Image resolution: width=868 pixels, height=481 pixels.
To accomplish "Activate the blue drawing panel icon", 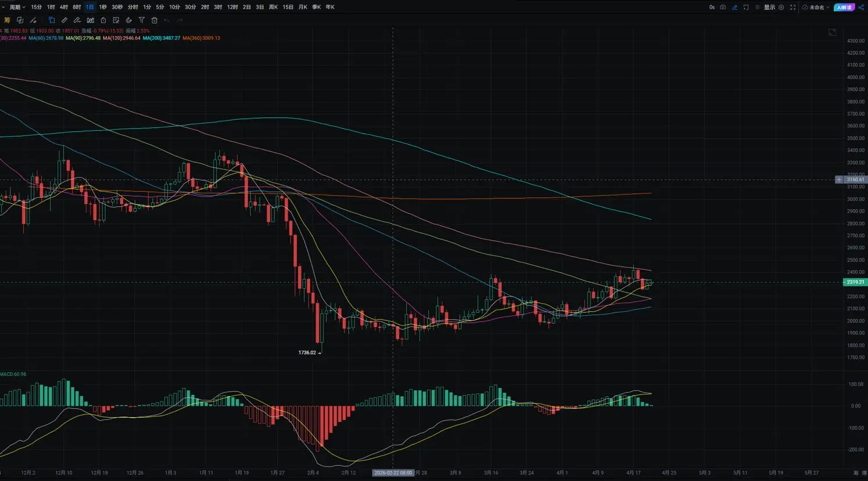I will [52, 20].
